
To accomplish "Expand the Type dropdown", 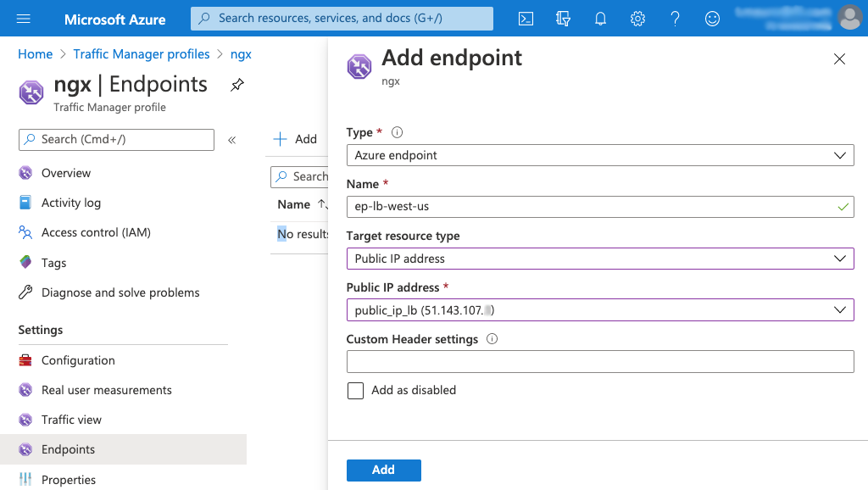I will (x=600, y=156).
